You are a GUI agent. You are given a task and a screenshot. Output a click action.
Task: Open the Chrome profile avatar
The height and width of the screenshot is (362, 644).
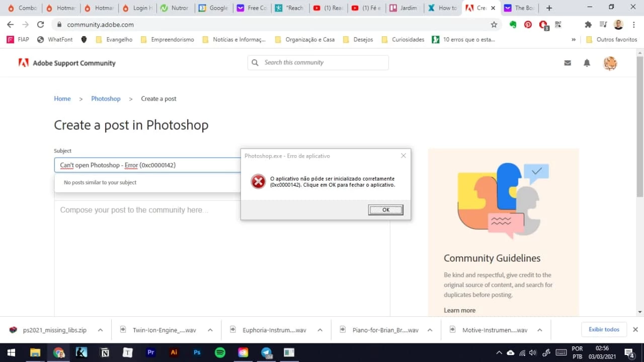[618, 24]
